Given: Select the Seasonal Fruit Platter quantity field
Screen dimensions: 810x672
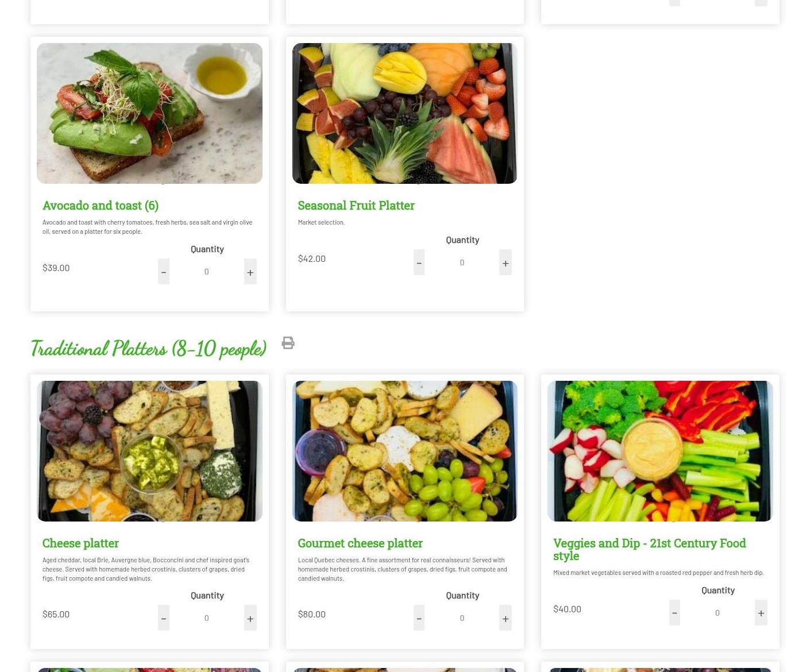Looking at the screenshot, I should click(462, 262).
